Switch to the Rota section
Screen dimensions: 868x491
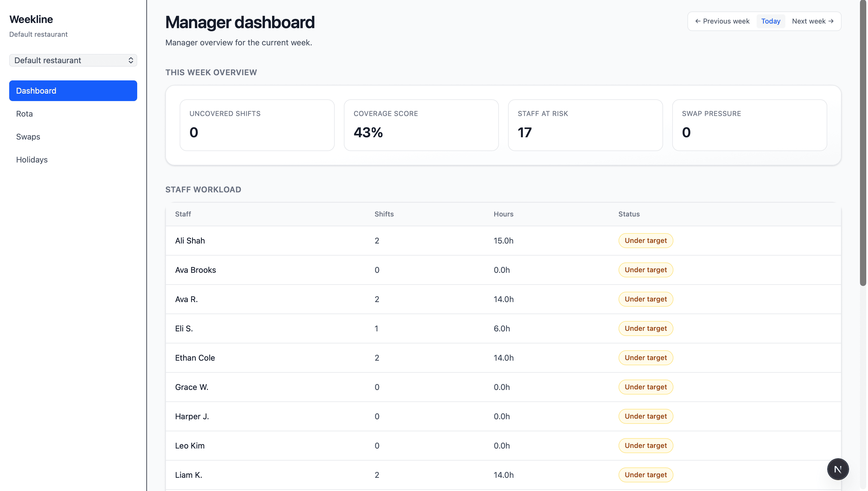click(24, 114)
